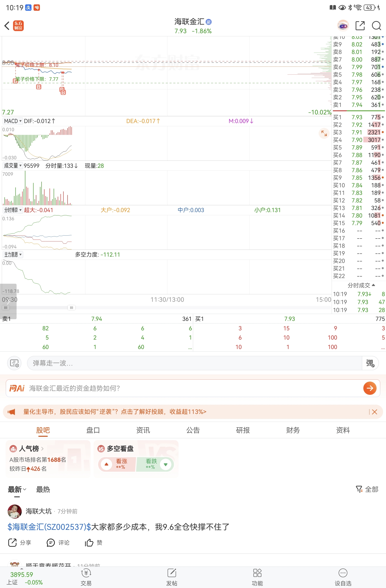386x588 pixels.
Task: Open the $海联金汇(SZ002537)$ stock link
Action: point(49,527)
